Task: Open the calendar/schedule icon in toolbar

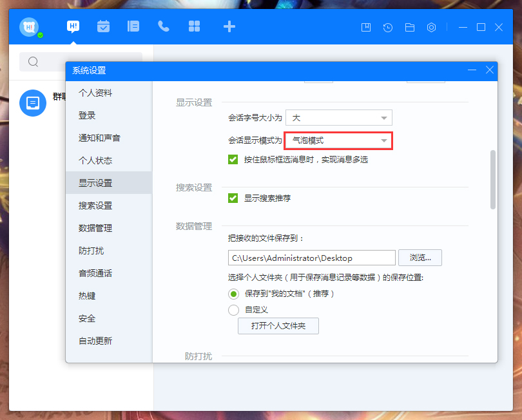Action: (102, 26)
